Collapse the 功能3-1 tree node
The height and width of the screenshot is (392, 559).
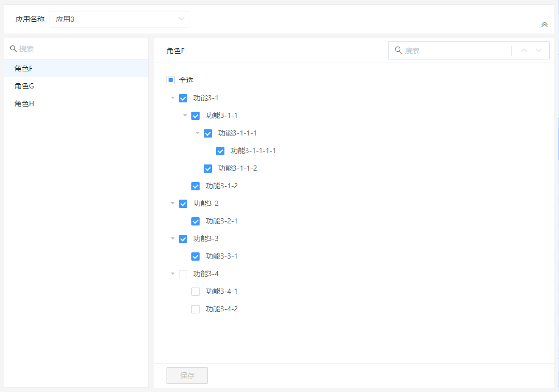(x=173, y=98)
